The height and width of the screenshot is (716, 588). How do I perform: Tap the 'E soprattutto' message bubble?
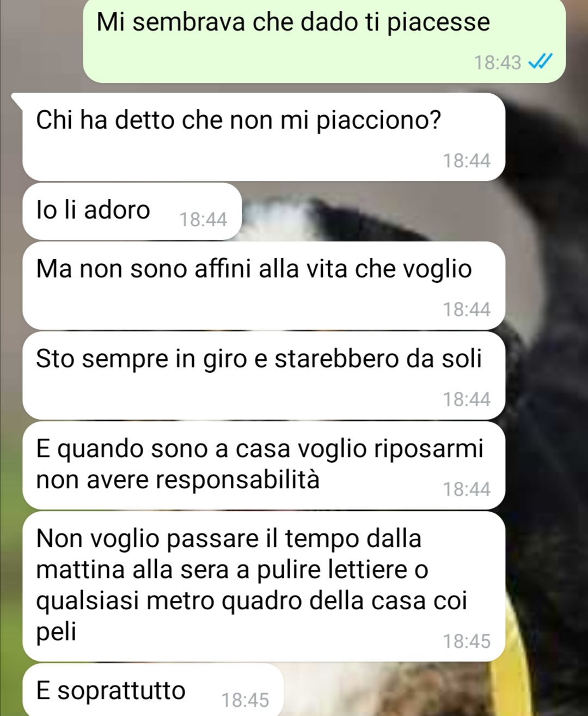[154, 690]
